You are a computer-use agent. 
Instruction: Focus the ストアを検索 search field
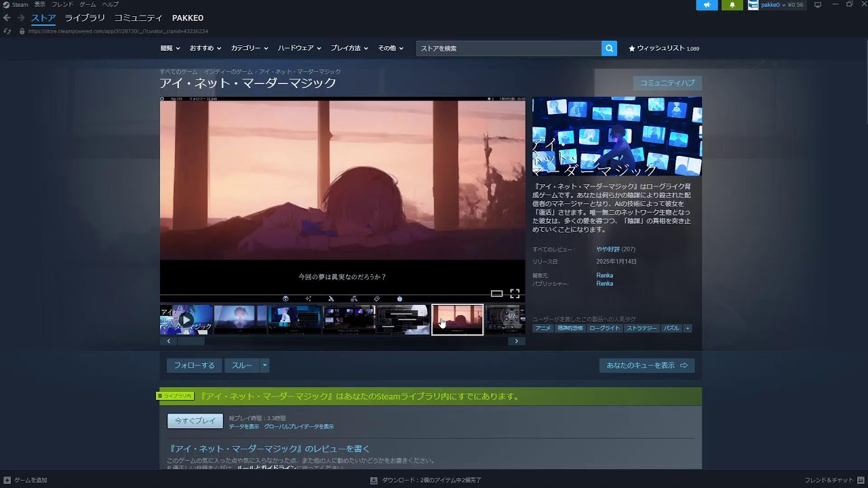click(509, 48)
